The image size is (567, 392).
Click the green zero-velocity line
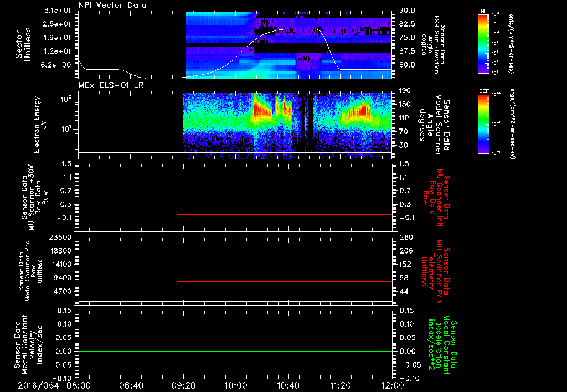pos(235,351)
